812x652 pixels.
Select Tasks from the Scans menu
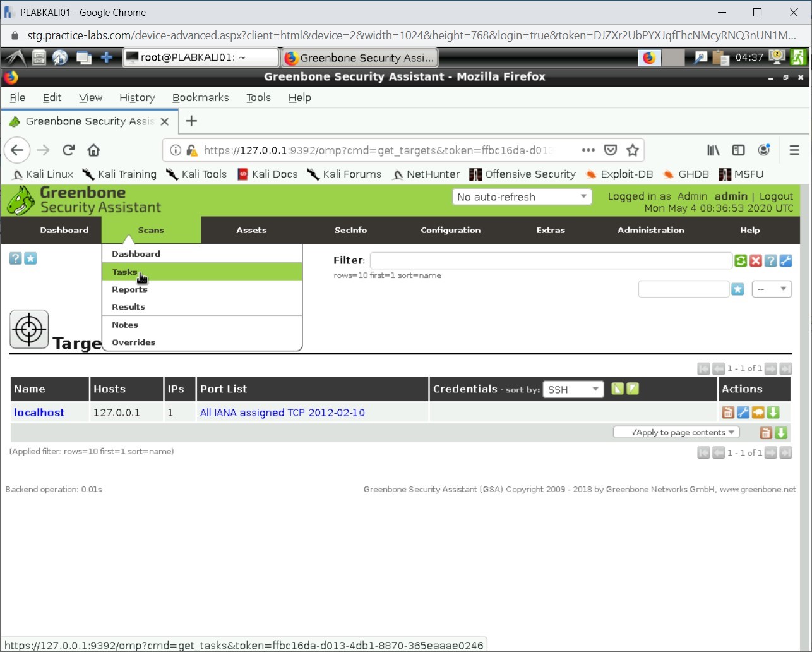tap(125, 272)
